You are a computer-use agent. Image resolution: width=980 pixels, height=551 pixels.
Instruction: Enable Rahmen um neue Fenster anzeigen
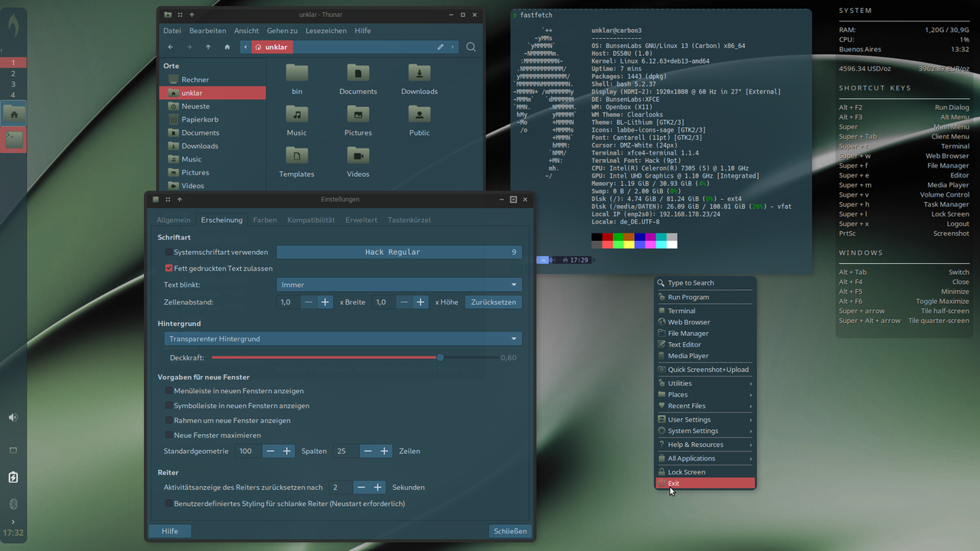point(169,420)
